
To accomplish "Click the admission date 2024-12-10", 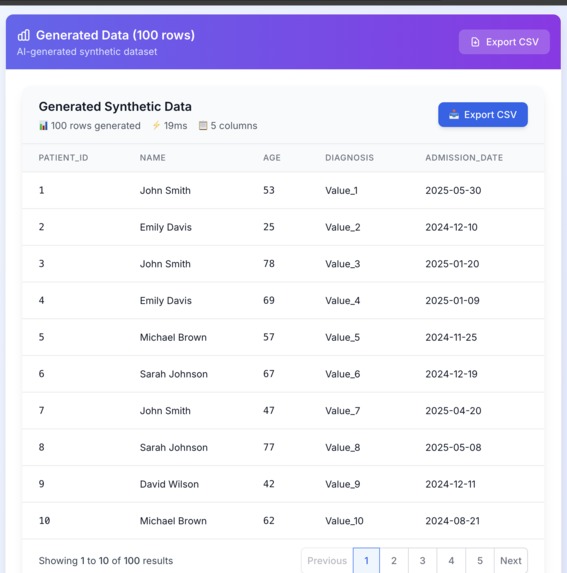I will click(452, 227).
